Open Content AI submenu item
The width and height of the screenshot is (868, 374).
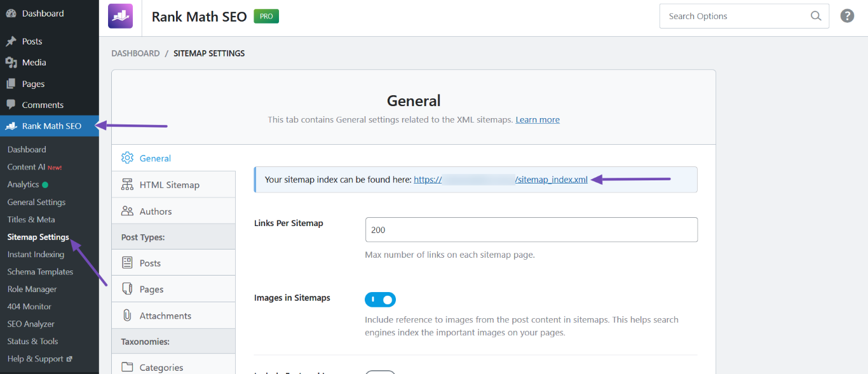tap(34, 167)
